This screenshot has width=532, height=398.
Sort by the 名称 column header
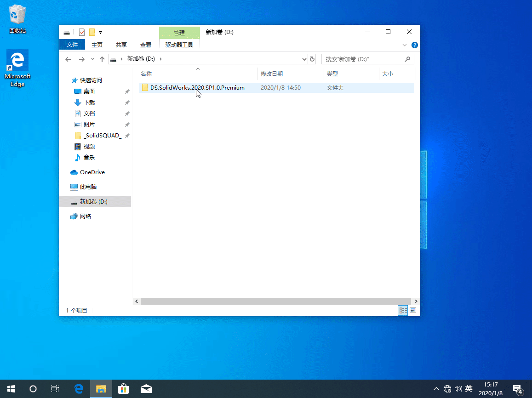click(x=198, y=74)
